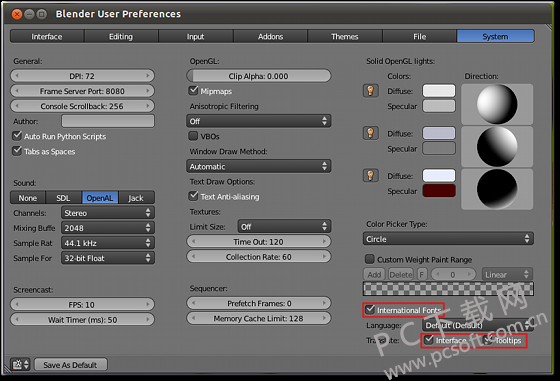This screenshot has width=560, height=381.
Task: Open the Sample Rate 44.1 kHz dropdown
Action: (x=108, y=243)
